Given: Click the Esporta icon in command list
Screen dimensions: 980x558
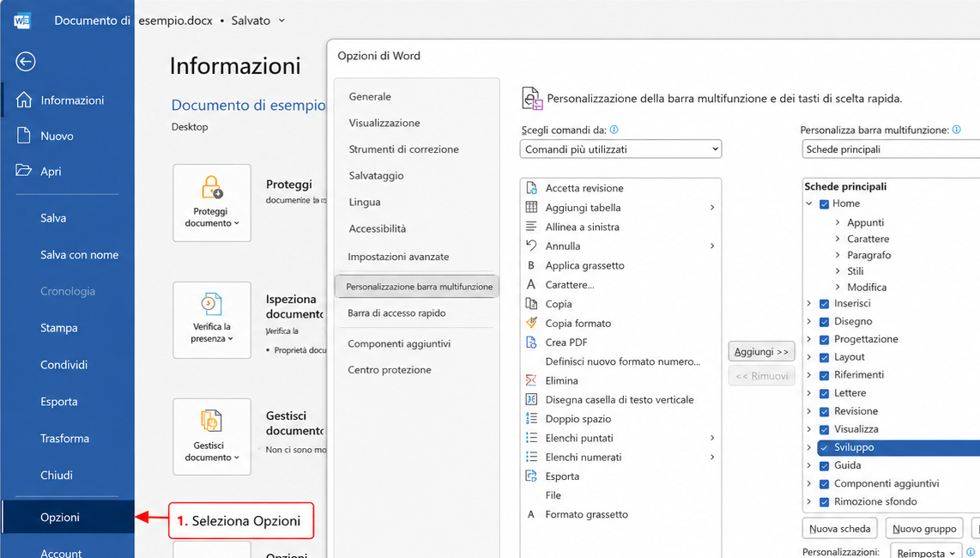Looking at the screenshot, I should pyautogui.click(x=531, y=476).
